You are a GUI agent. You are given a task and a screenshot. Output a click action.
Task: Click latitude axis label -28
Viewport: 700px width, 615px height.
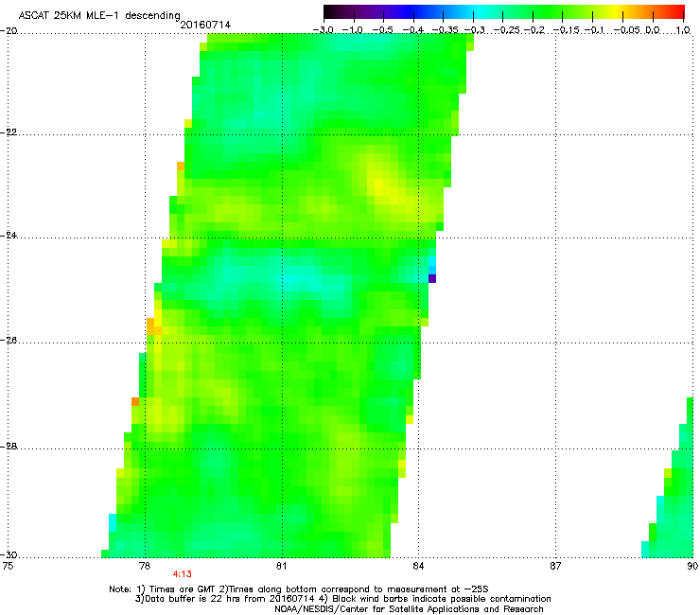click(9, 447)
